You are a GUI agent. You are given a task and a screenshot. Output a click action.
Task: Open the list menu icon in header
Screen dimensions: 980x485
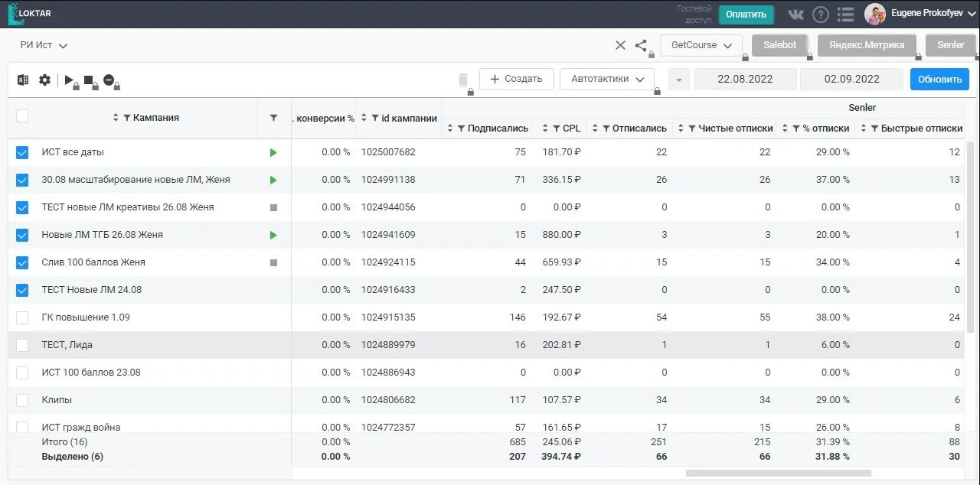tap(845, 14)
